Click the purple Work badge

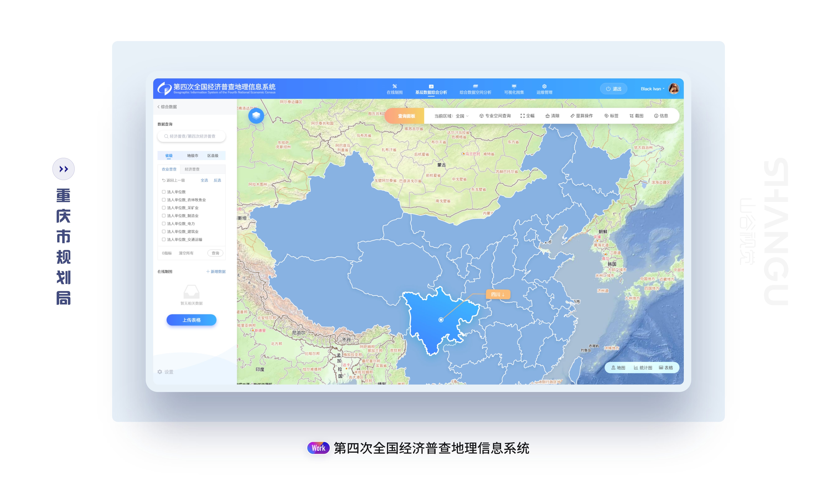(x=318, y=448)
